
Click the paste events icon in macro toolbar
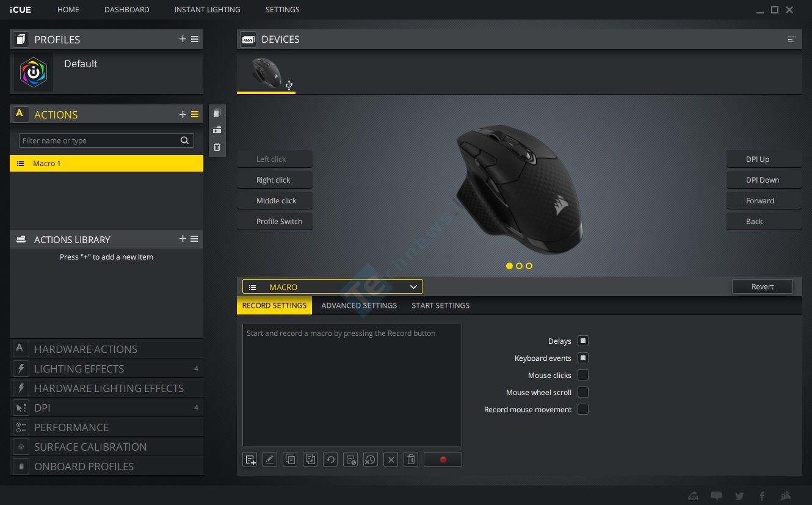point(310,460)
